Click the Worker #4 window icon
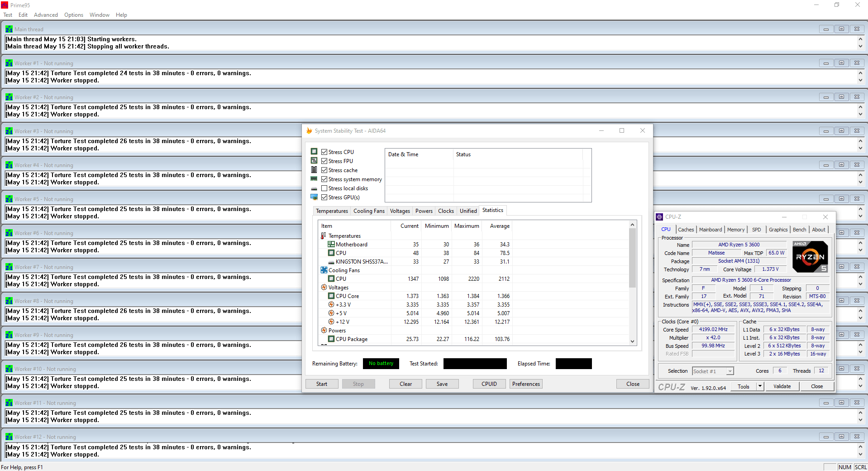 [x=9, y=165]
